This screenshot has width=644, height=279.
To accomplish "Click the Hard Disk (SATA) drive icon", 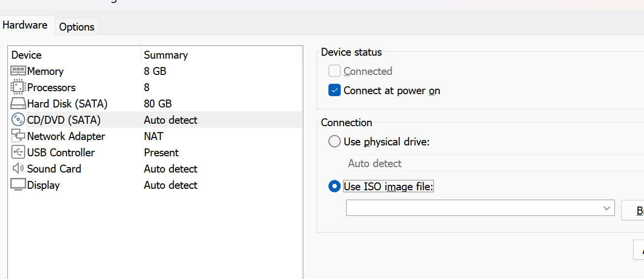I will (x=18, y=104).
